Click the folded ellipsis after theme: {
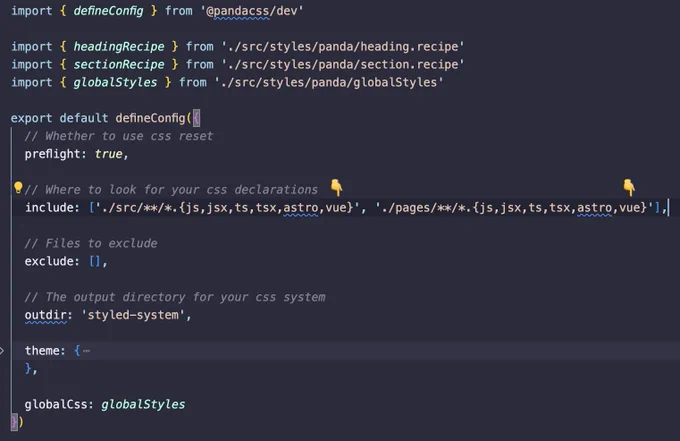 coord(86,351)
